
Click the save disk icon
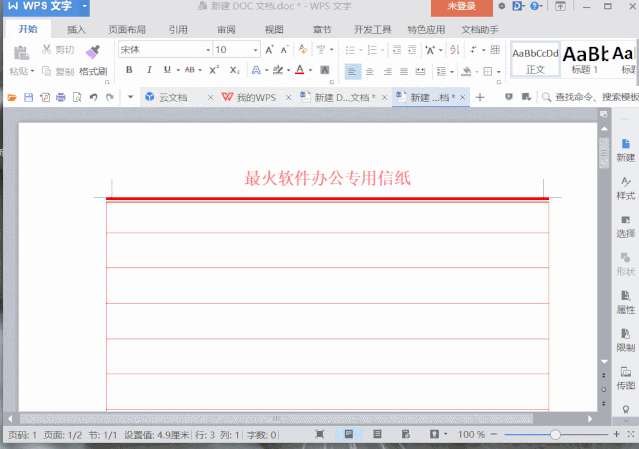click(x=28, y=97)
